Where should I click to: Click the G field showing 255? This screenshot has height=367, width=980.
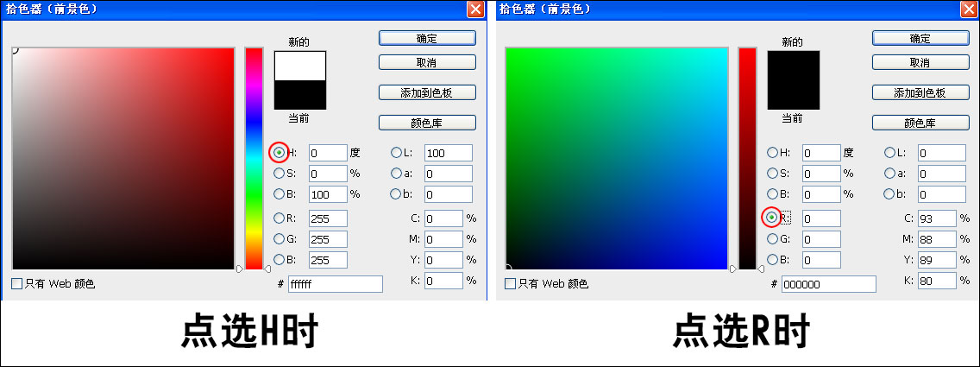coord(328,239)
